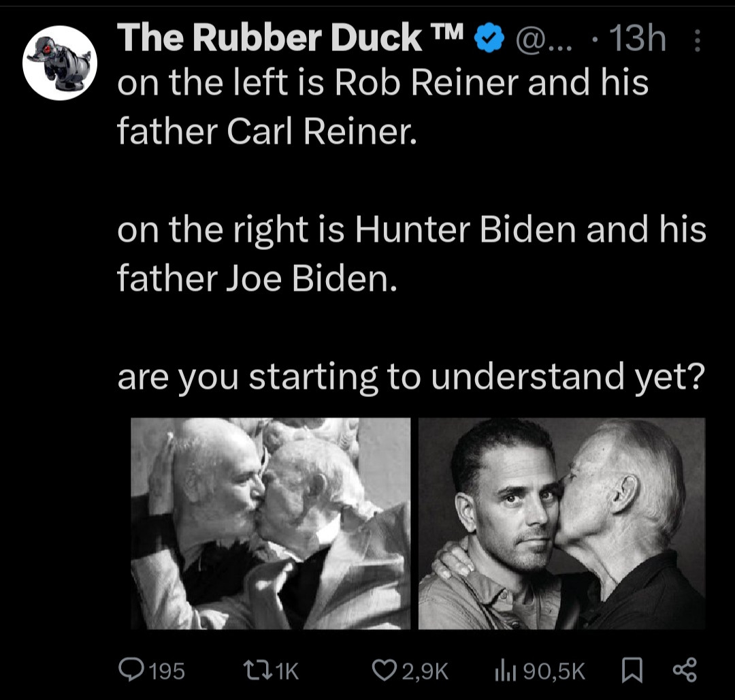The height and width of the screenshot is (700, 735).
Task: Click the first tweet paragraph mentioning Carl Reiner
Action: coord(381,108)
